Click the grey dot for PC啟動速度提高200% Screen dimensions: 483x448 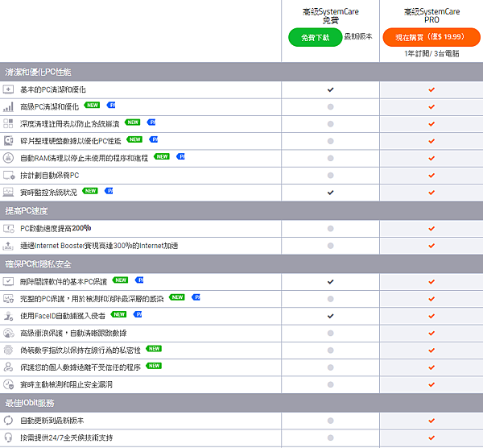[x=330, y=229]
